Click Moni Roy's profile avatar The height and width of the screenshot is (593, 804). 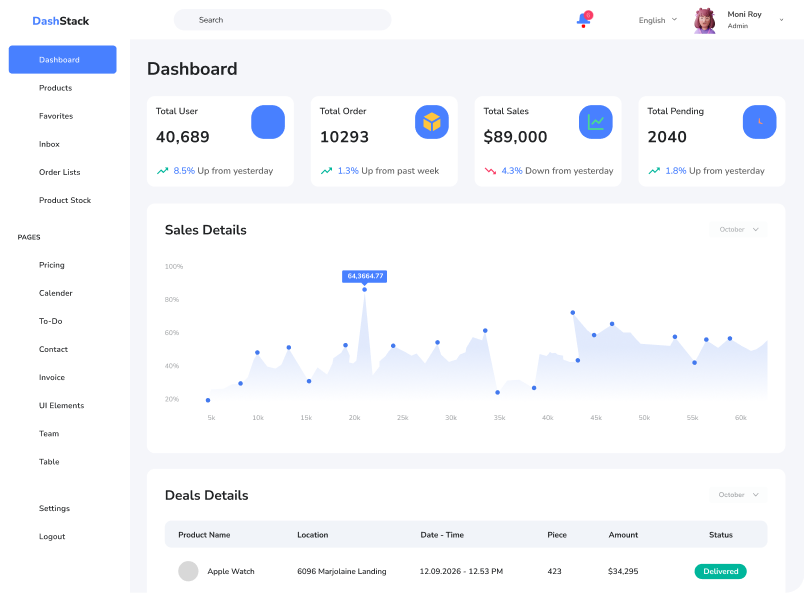coord(705,21)
